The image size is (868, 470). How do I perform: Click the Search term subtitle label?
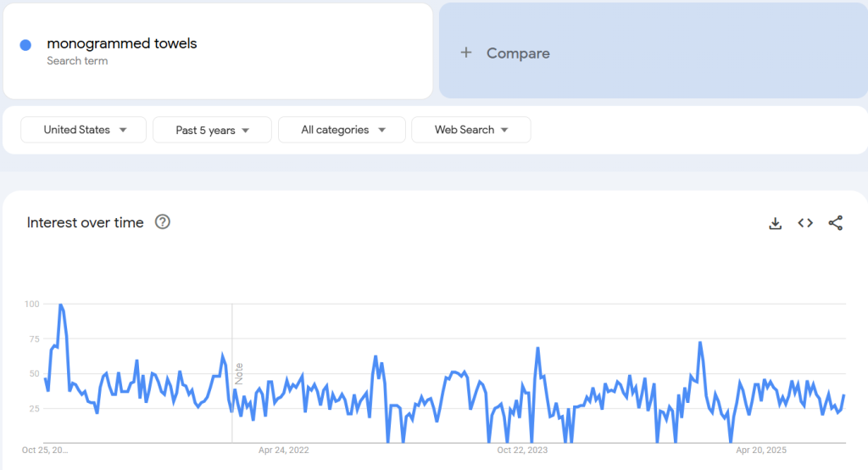[x=77, y=61]
